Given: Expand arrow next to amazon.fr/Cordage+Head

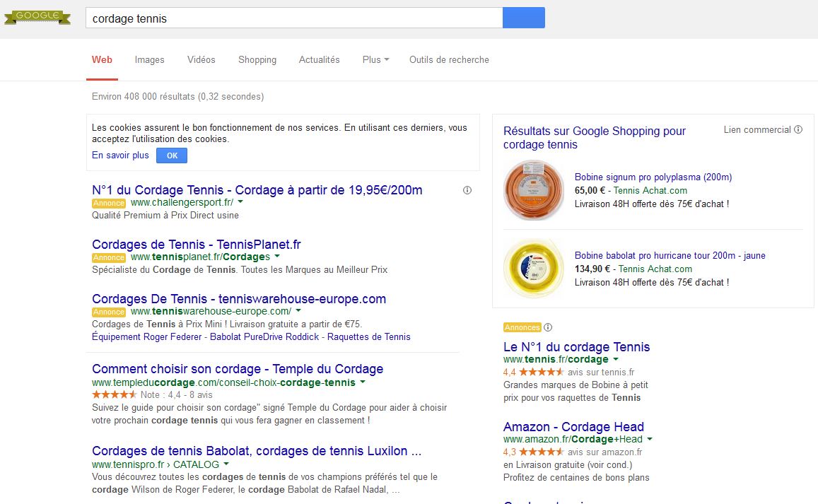Looking at the screenshot, I should (650, 439).
